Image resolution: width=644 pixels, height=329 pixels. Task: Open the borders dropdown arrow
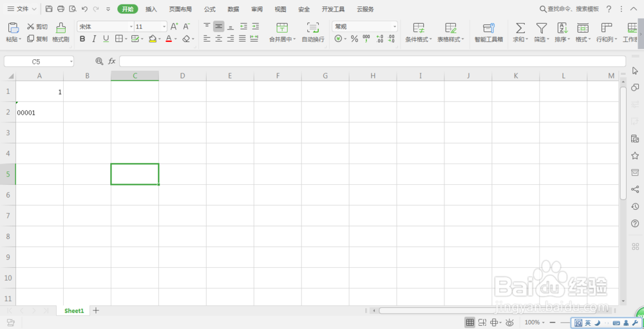126,39
